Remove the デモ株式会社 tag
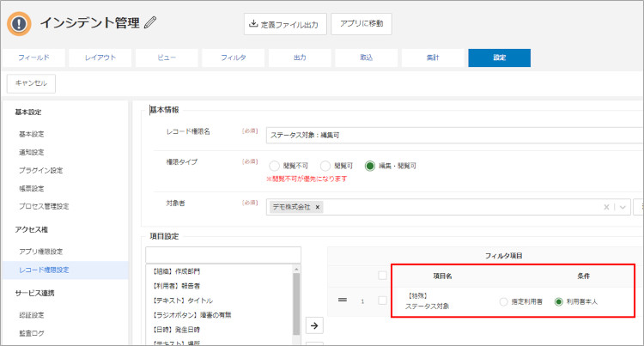The height and width of the screenshot is (346, 644). pyautogui.click(x=318, y=207)
